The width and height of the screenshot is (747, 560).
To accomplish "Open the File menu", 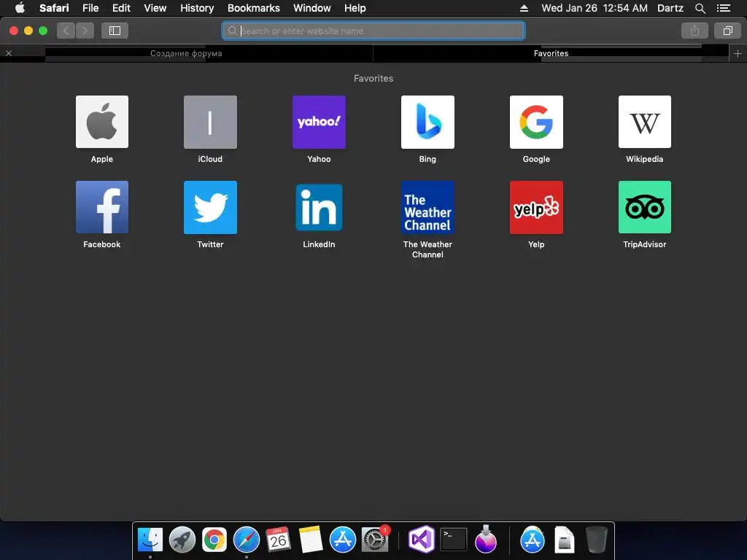I will click(90, 8).
